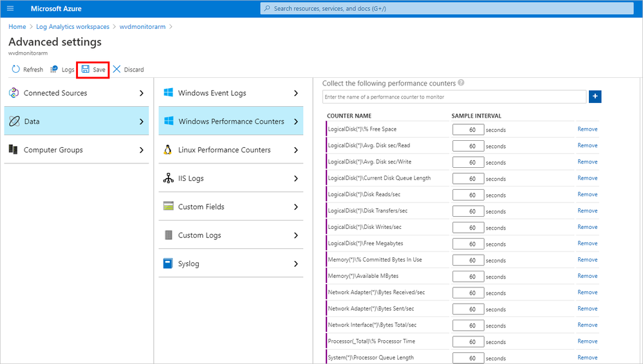Open wvdmonitorarm breadcrumb link
The width and height of the screenshot is (643, 364).
pyautogui.click(x=142, y=26)
